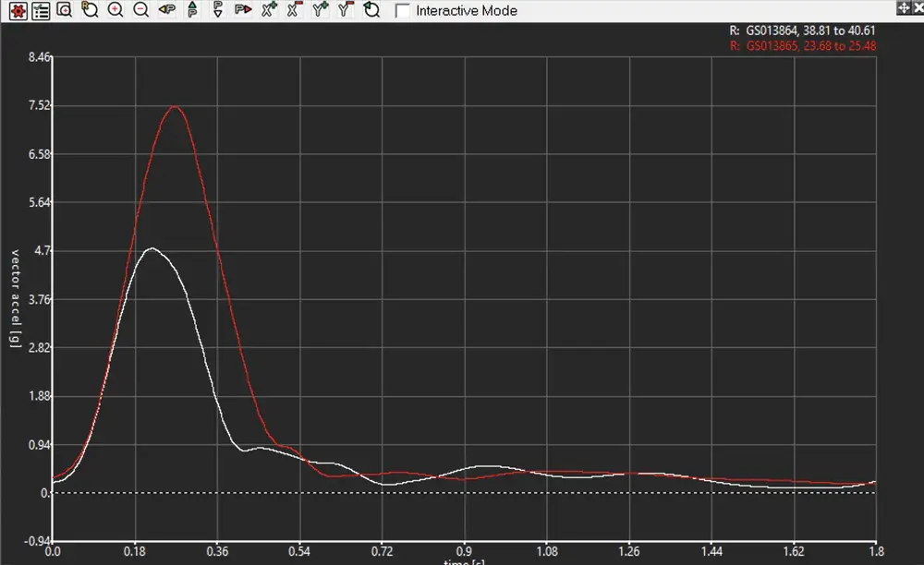Click the reset zoom R magnifier icon
Image resolution: width=924 pixels, height=565 pixels.
click(x=90, y=9)
